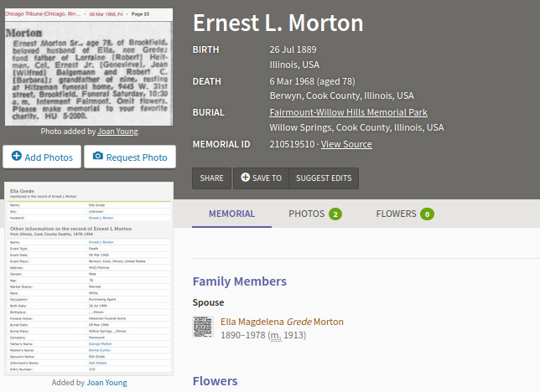Open the Fairmount-Willow Hills Memorial Park link
This screenshot has height=392, width=540.
pos(348,112)
